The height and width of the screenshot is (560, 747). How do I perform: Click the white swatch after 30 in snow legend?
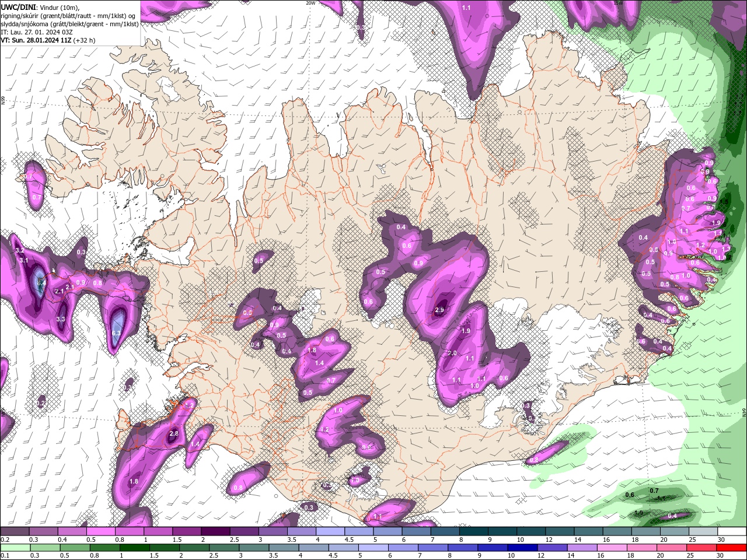pyautogui.click(x=732, y=531)
